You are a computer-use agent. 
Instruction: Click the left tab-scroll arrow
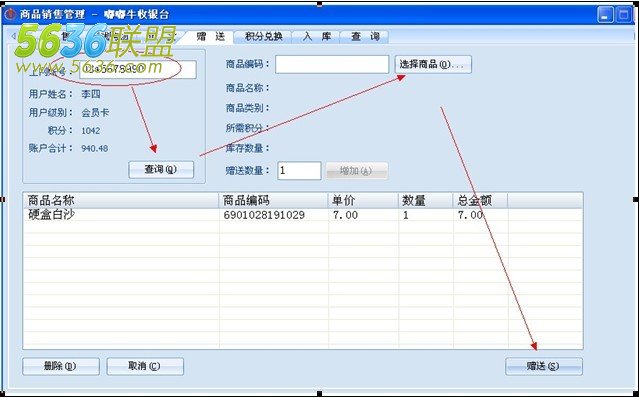[x=13, y=36]
